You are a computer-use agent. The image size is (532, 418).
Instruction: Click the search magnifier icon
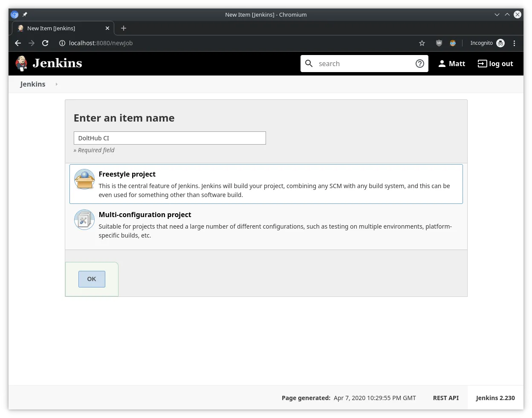click(x=309, y=63)
